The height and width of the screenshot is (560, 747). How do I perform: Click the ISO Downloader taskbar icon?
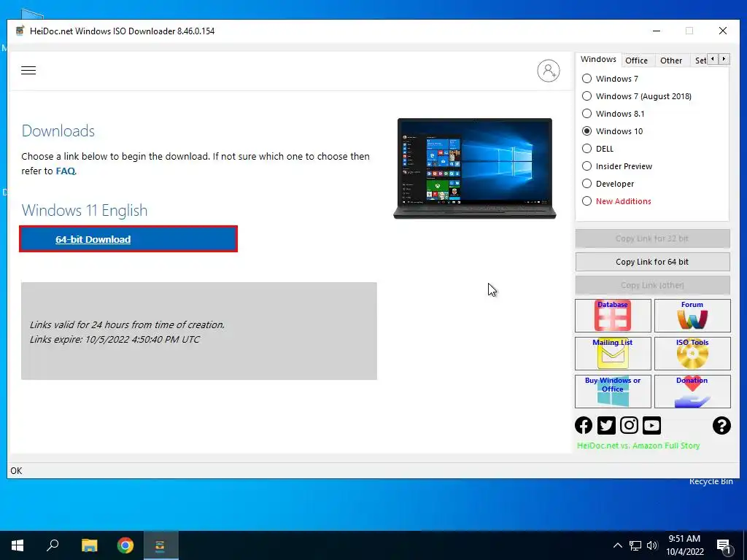pos(160,545)
